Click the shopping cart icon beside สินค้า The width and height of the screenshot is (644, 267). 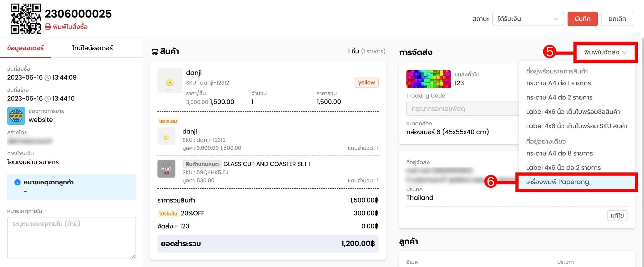(155, 52)
